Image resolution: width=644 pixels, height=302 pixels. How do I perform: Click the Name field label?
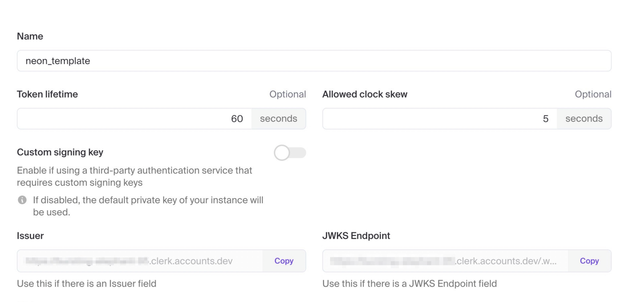click(x=30, y=36)
